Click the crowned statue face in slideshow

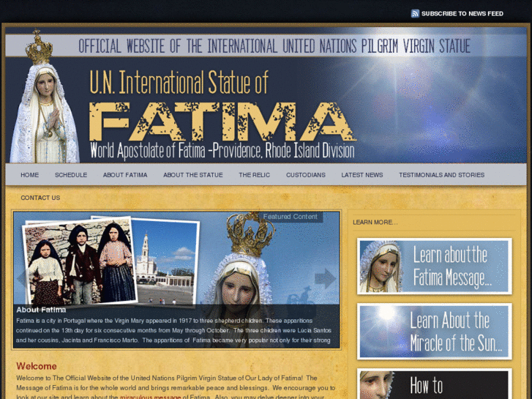(x=238, y=288)
